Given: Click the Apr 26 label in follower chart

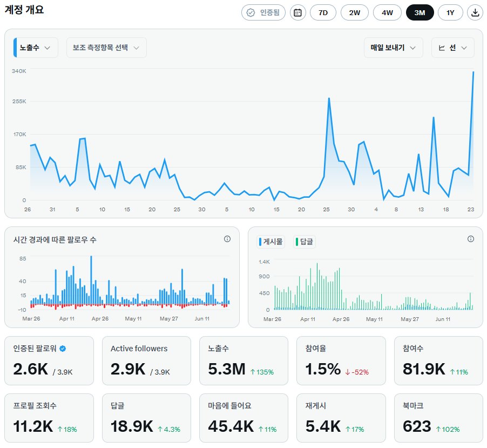Looking at the screenshot, I should point(100,319).
